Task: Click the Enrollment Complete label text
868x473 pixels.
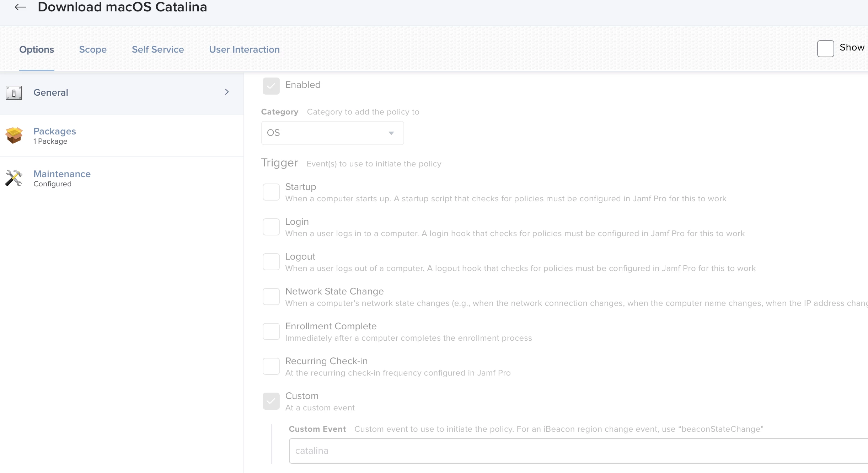Action: pos(331,326)
